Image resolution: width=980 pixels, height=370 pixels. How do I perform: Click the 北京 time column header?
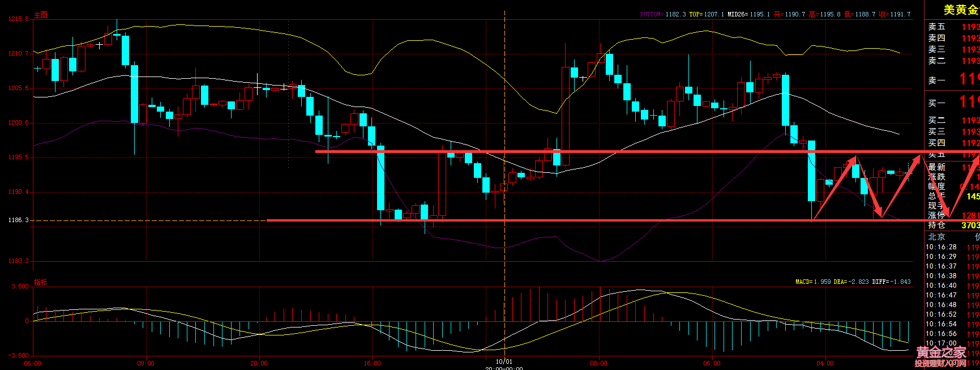point(936,237)
